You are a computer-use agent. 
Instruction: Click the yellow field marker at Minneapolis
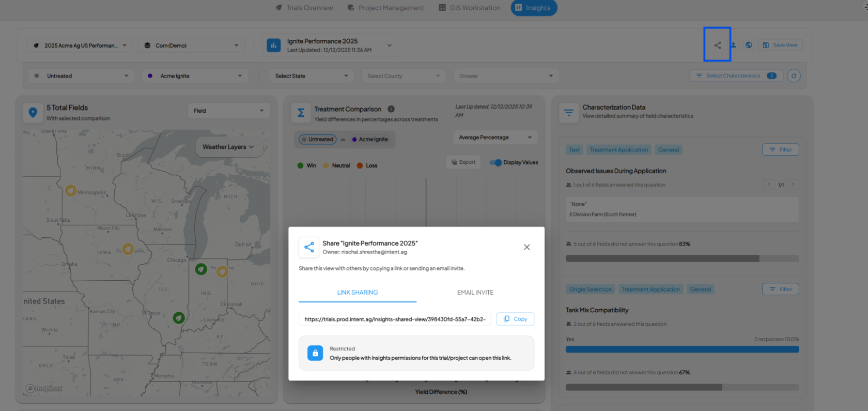(x=71, y=191)
